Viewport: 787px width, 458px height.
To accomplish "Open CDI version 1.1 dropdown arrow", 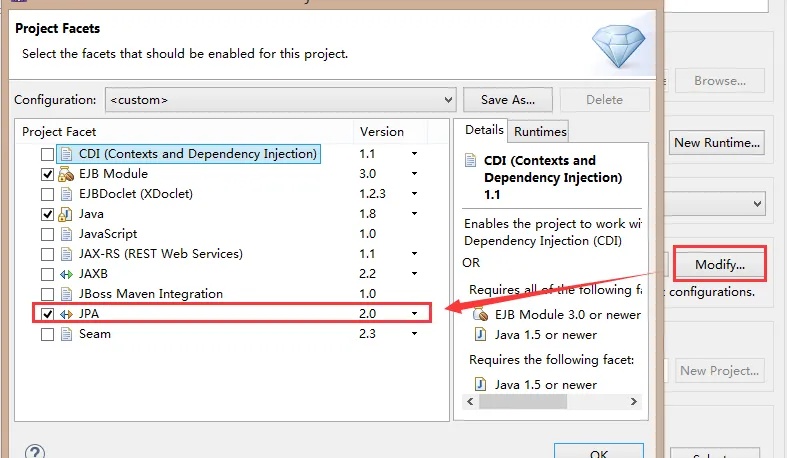I will tap(415, 154).
